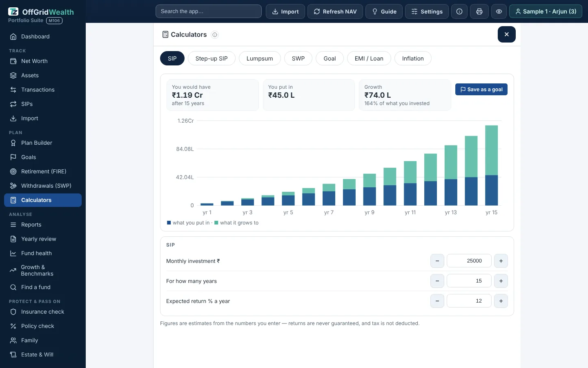Click the printer icon button

479,11
